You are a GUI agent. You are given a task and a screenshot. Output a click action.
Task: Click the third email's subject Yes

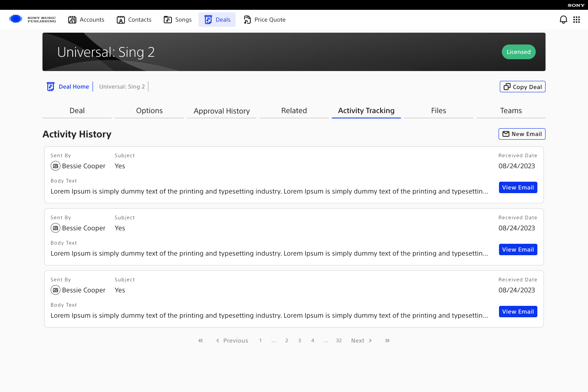pyautogui.click(x=120, y=290)
